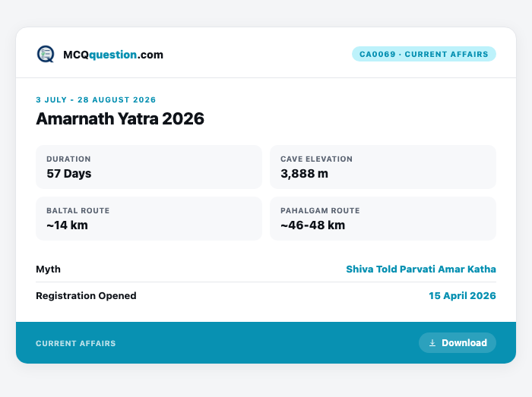This screenshot has height=397, width=532.
Task: Select the CA0069 Current Affairs badge
Action: [424, 54]
